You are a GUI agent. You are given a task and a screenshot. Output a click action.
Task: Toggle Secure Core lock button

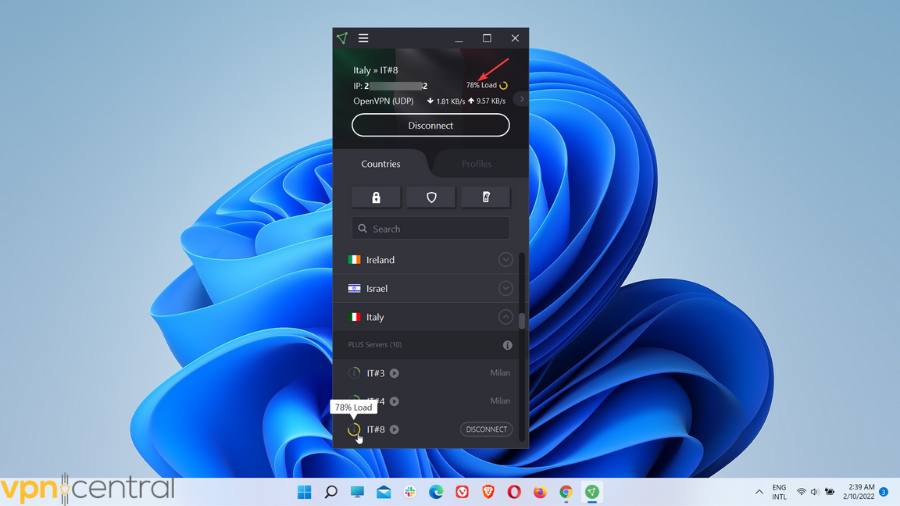point(376,197)
